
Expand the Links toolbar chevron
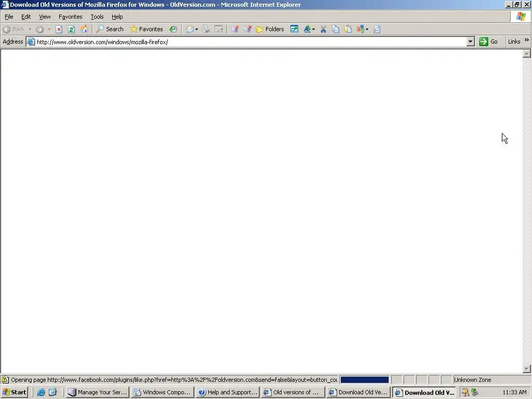527,40
